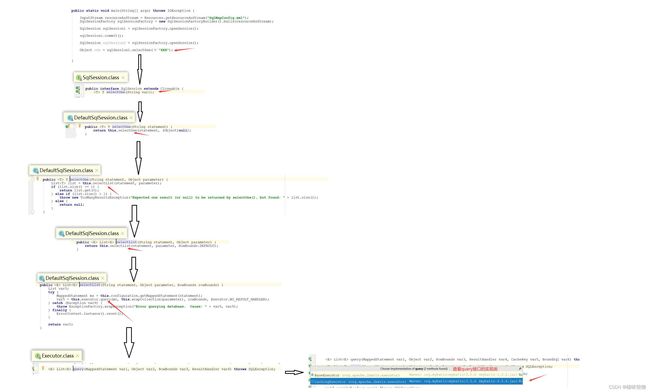Select the DefaultSqlSession.class tab above selectOne(String statement)

(x=99, y=118)
